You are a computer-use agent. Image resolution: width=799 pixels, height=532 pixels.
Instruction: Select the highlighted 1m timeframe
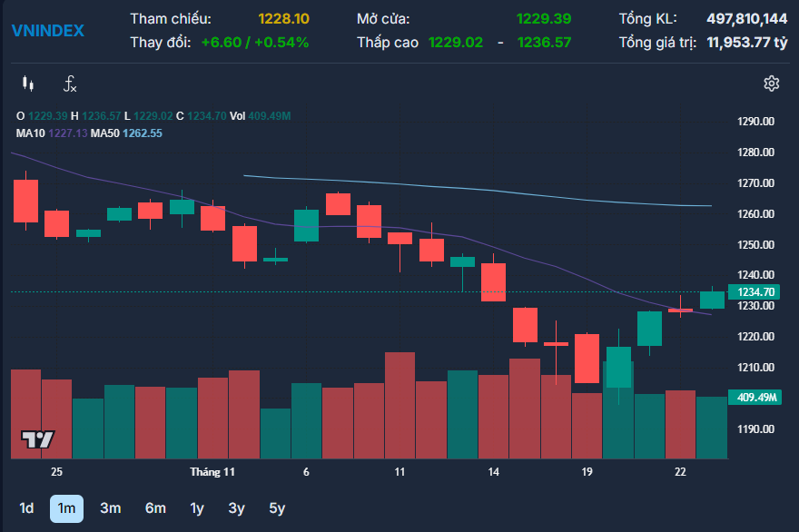[x=66, y=508]
